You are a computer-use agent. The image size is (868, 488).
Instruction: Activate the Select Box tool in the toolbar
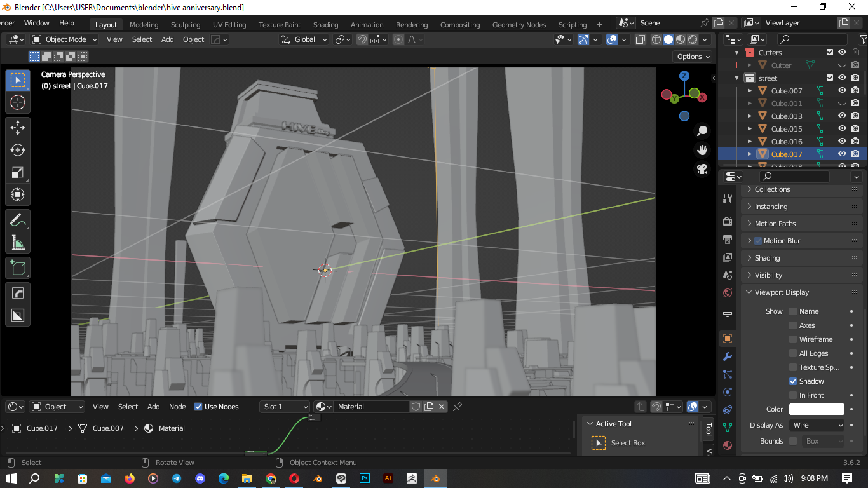[18, 80]
